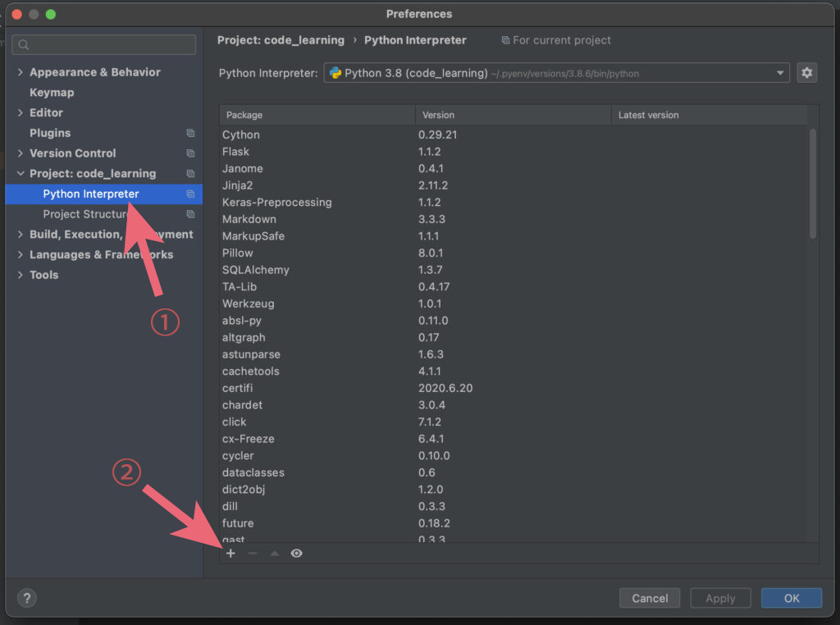Click the preferences search field
Viewport: 840px width, 625px height.
pyautogui.click(x=104, y=44)
